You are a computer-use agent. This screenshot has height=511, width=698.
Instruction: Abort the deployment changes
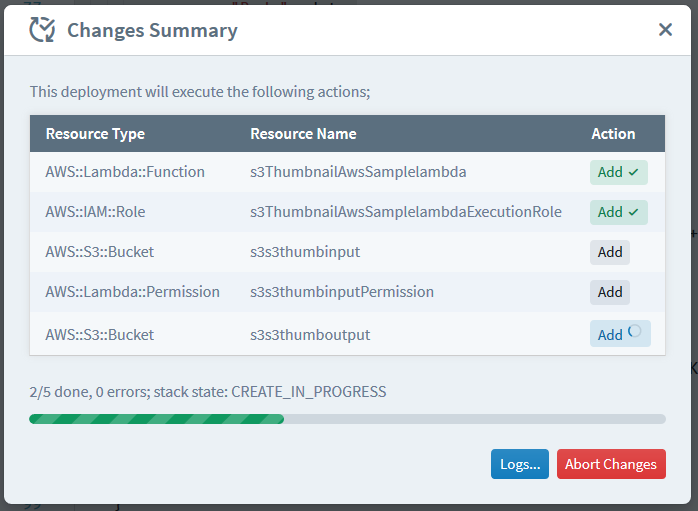pos(611,464)
